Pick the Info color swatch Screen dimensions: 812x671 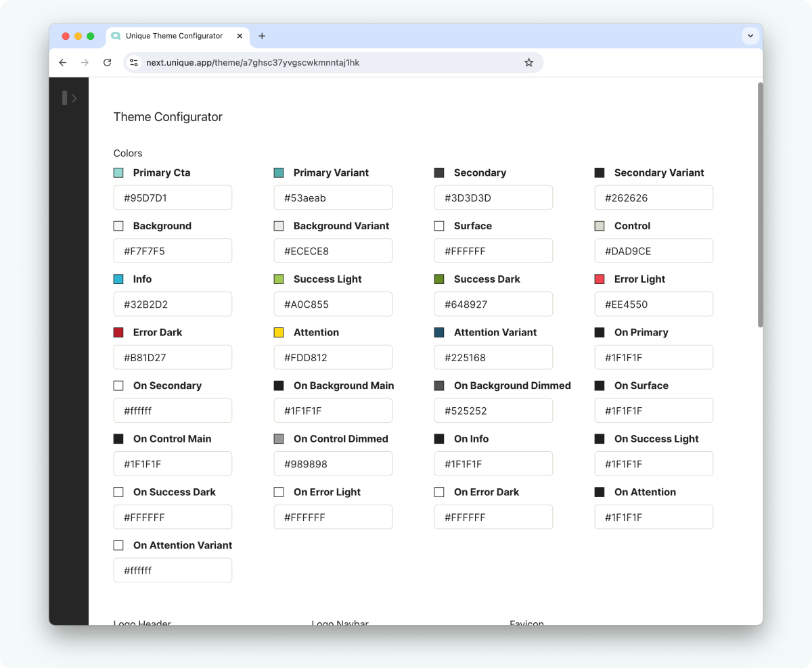point(118,279)
